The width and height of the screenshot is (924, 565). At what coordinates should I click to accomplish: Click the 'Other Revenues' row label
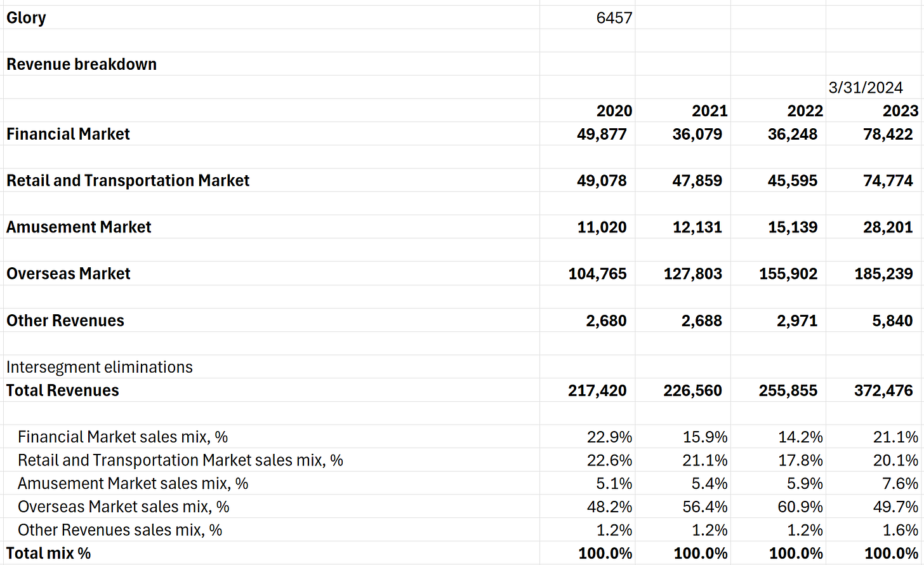[65, 321]
